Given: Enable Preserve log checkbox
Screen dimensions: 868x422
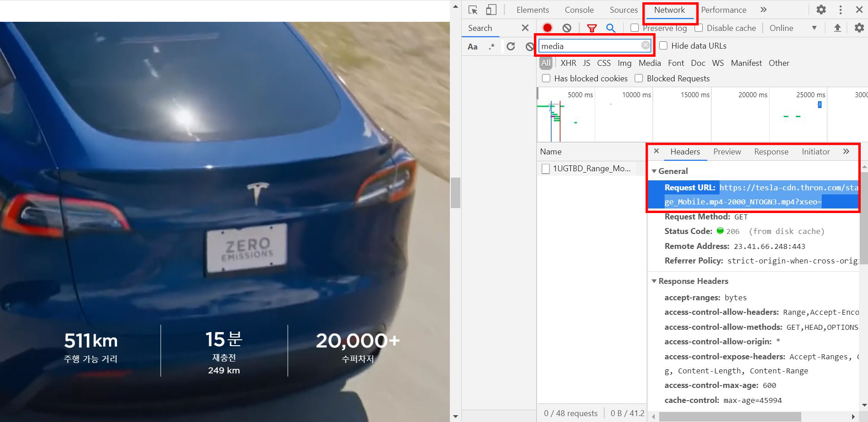Looking at the screenshot, I should 635,28.
